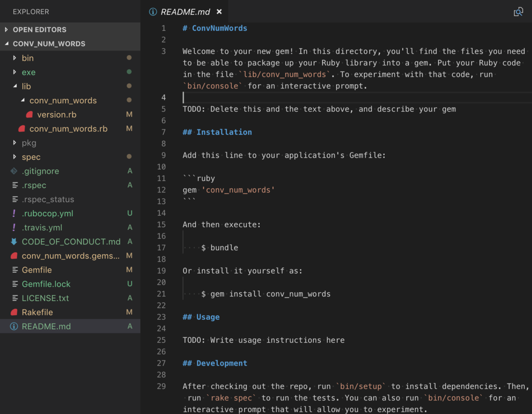Screen dimensions: 532x414
Task: Click the '## Usage' heading
Action: pos(201,317)
